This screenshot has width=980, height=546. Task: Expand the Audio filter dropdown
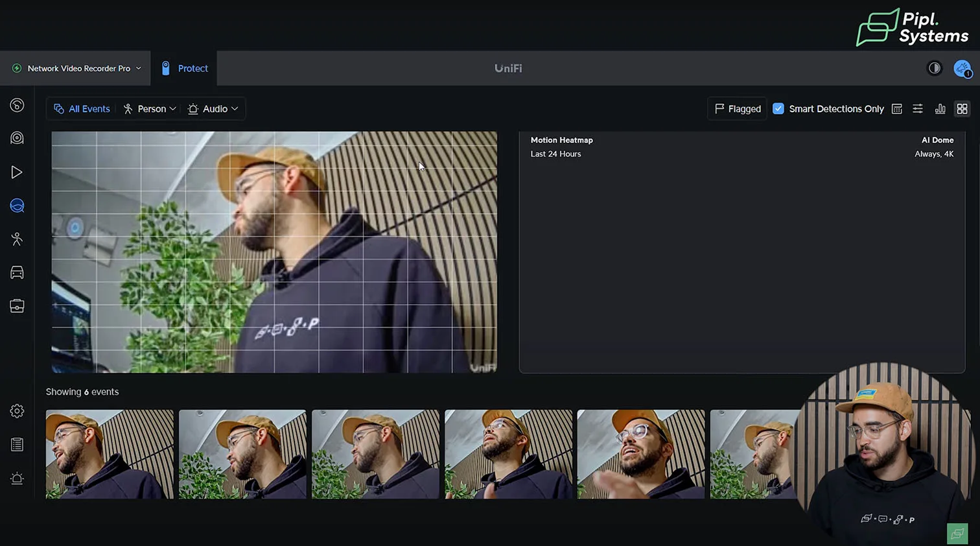point(213,109)
